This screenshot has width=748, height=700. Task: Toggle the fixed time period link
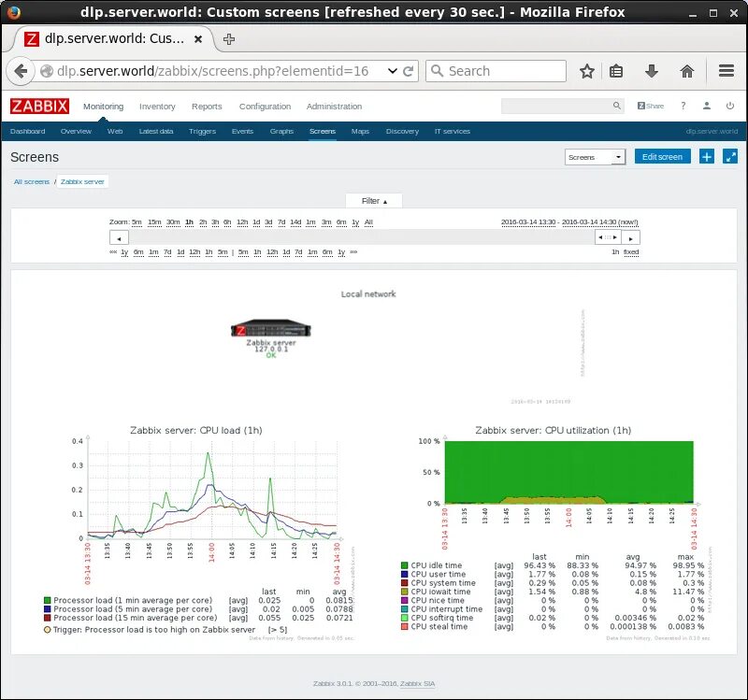click(630, 252)
